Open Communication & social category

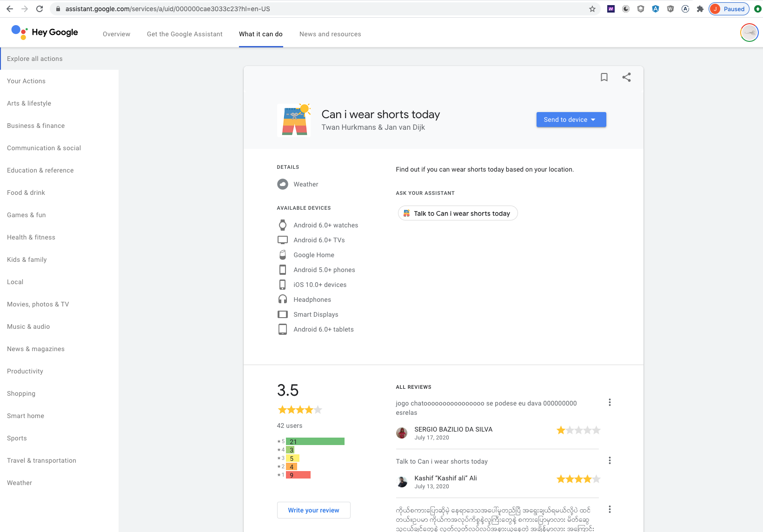click(60, 148)
